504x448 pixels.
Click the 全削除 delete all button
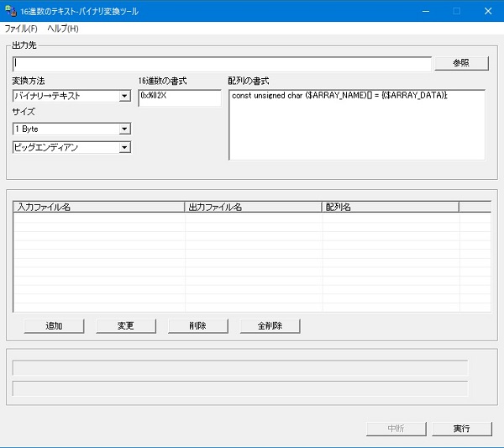click(x=270, y=326)
